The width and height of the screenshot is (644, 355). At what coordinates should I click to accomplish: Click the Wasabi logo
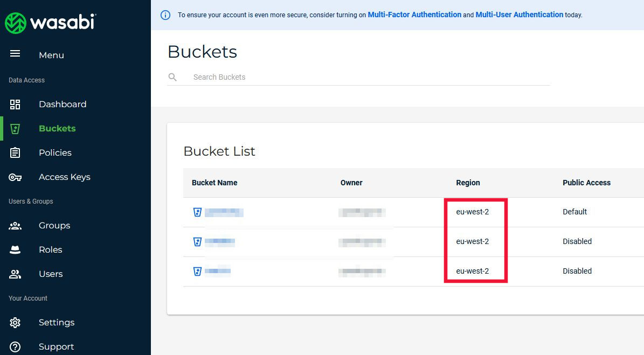coord(50,22)
